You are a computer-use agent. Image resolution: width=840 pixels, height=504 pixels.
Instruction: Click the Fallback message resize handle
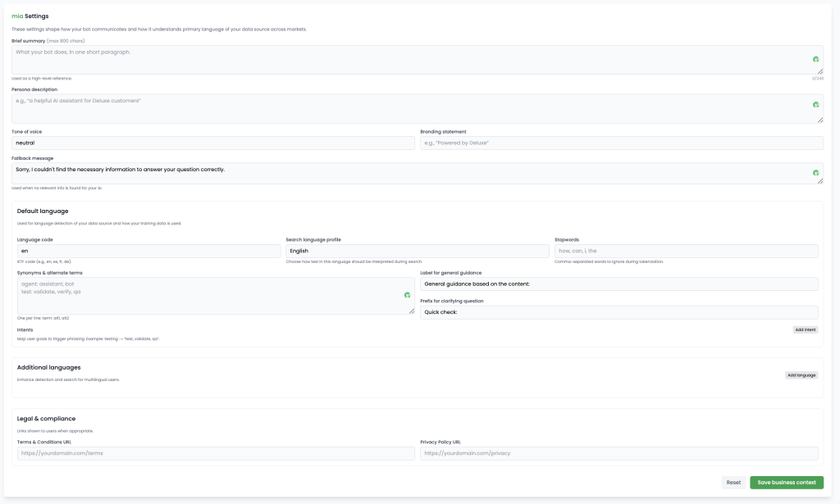click(x=820, y=181)
